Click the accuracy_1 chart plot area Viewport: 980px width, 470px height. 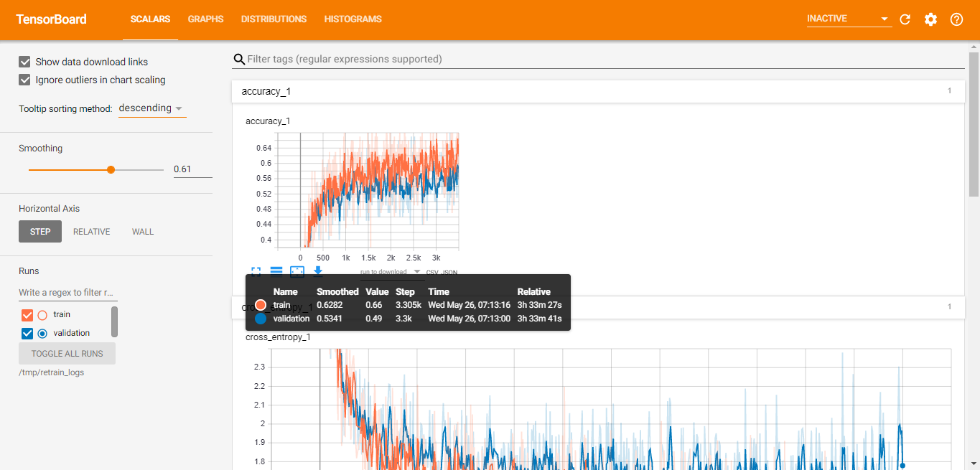point(369,190)
